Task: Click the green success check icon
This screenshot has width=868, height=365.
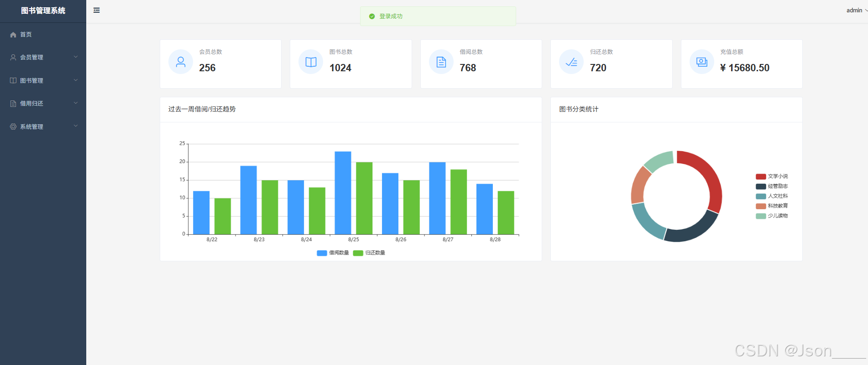Action: pyautogui.click(x=372, y=16)
